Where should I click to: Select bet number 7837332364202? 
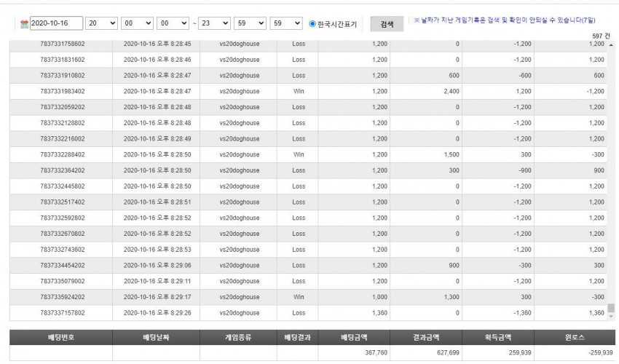coord(63,170)
